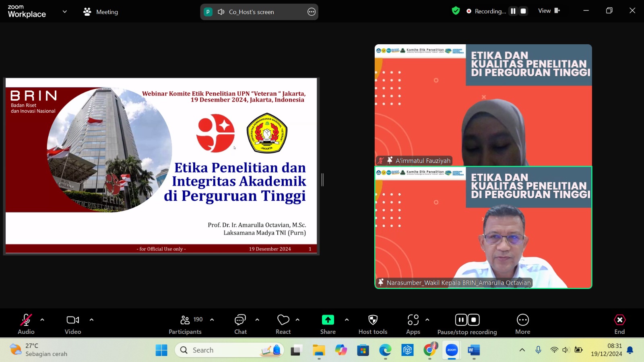Switch to the Meeting tab
This screenshot has width=644, height=362.
pos(100,12)
